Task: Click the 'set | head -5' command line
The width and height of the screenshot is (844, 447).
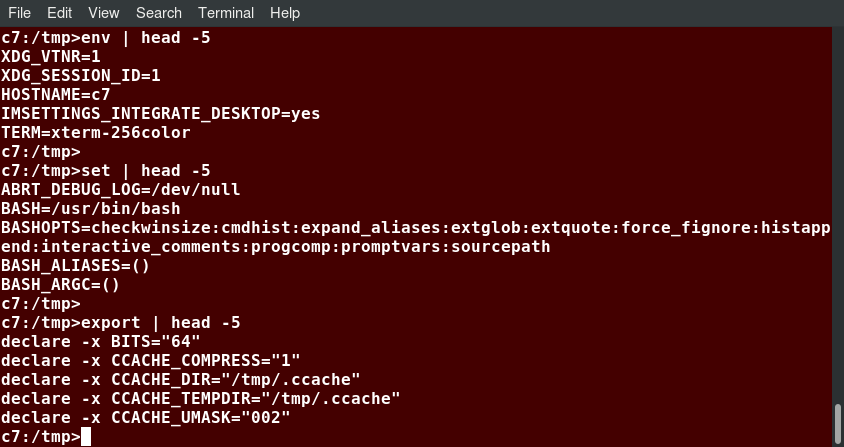Action: pos(106,171)
